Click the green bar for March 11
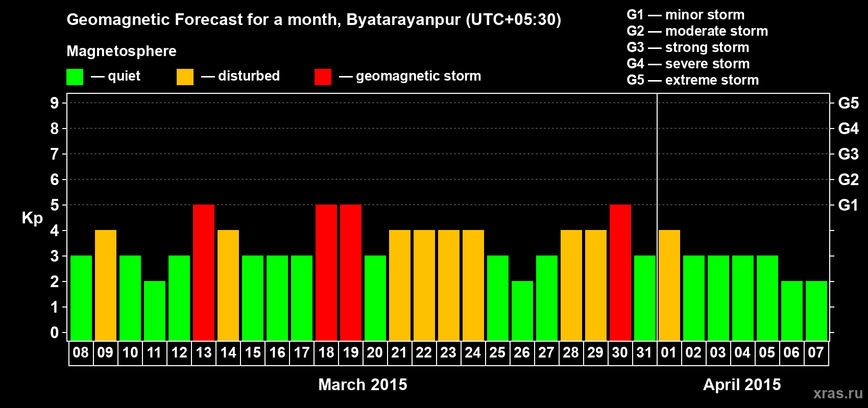The width and height of the screenshot is (868, 408). tap(155, 311)
